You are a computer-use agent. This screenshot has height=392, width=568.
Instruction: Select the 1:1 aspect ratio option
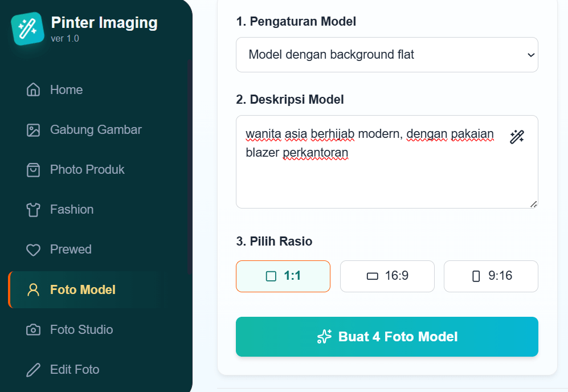pyautogui.click(x=283, y=276)
